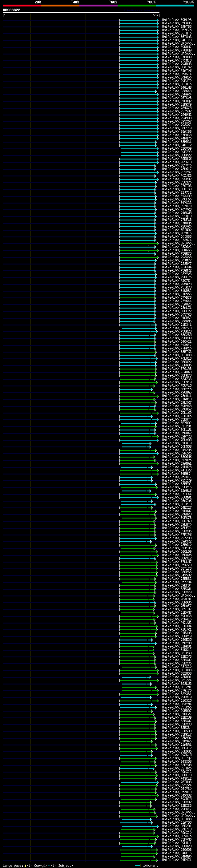Open hit UniRef100_B4FTC8
The height and width of the screenshot is (868, 197).
(x=177, y=40)
